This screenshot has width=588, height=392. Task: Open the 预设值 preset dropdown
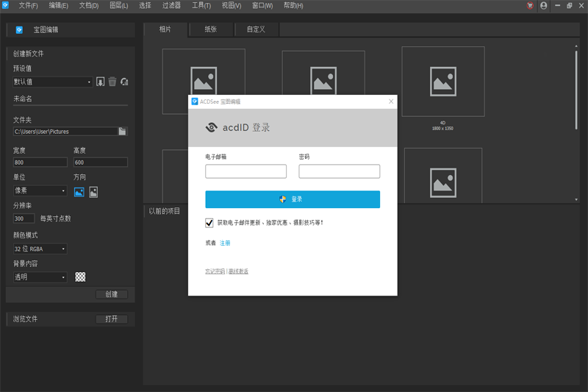pyautogui.click(x=52, y=82)
